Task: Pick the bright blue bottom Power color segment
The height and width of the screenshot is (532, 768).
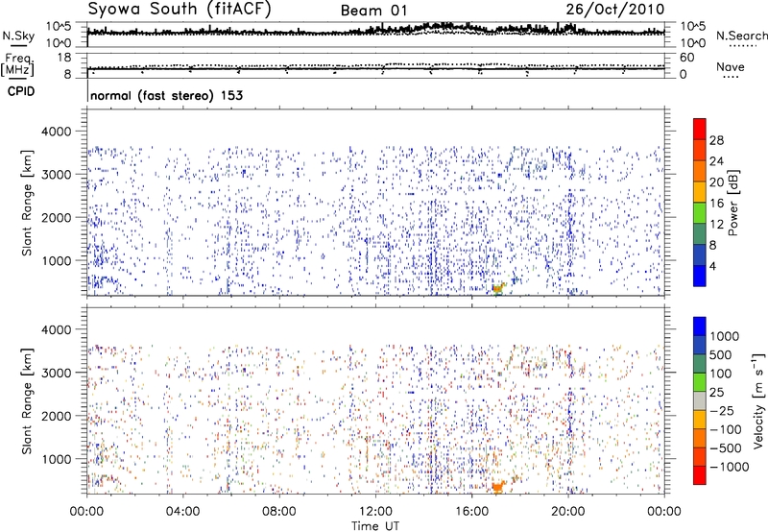Action: 700,276
